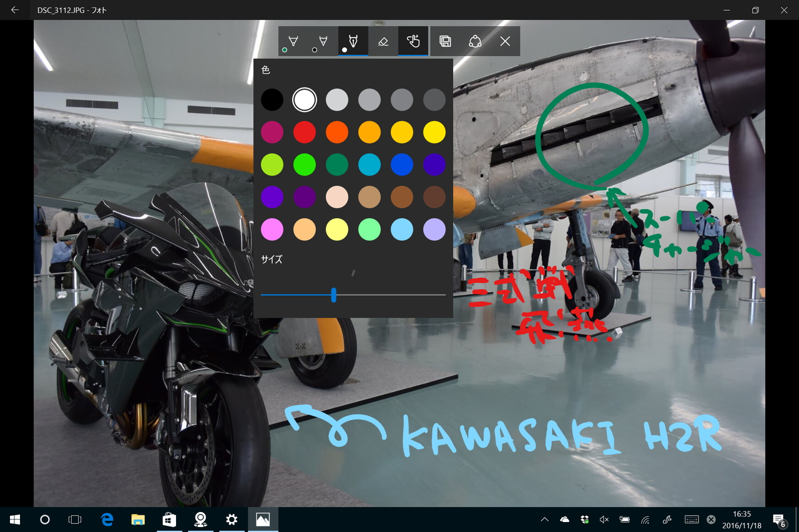Check battery status tray icon

tap(624, 520)
